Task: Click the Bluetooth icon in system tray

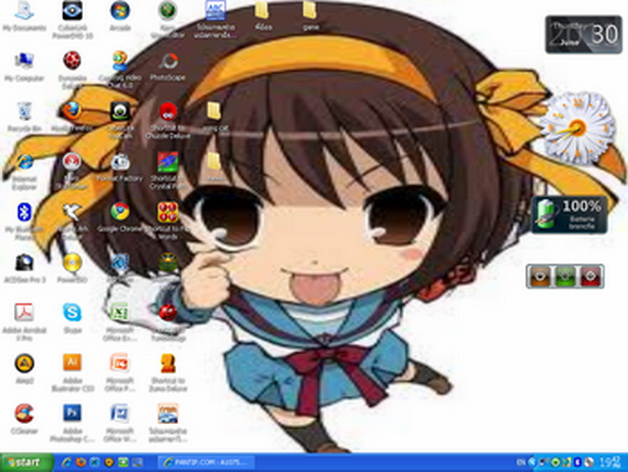Action: [x=578, y=463]
